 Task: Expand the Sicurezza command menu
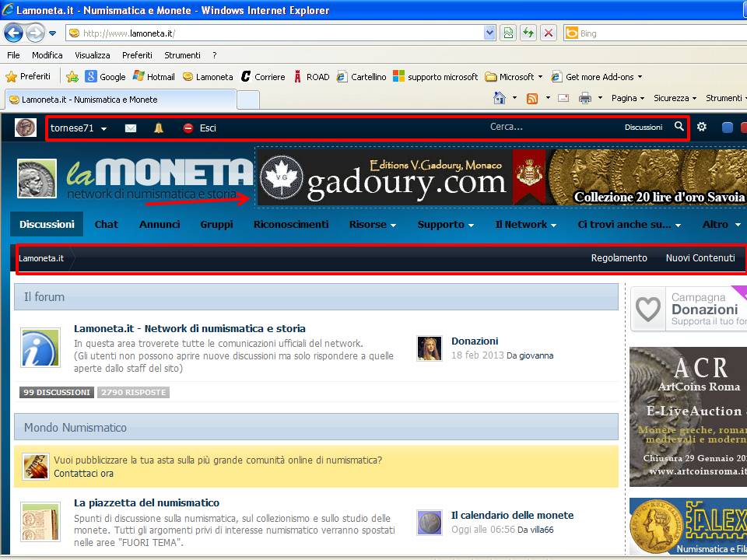pyautogui.click(x=675, y=98)
